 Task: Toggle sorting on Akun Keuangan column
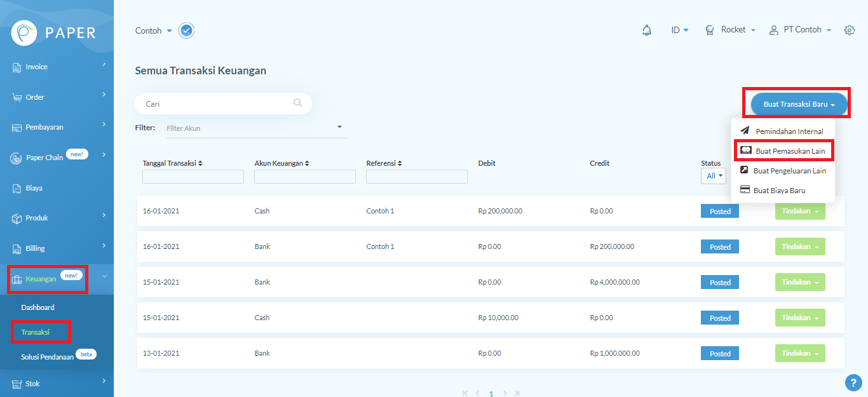point(281,163)
